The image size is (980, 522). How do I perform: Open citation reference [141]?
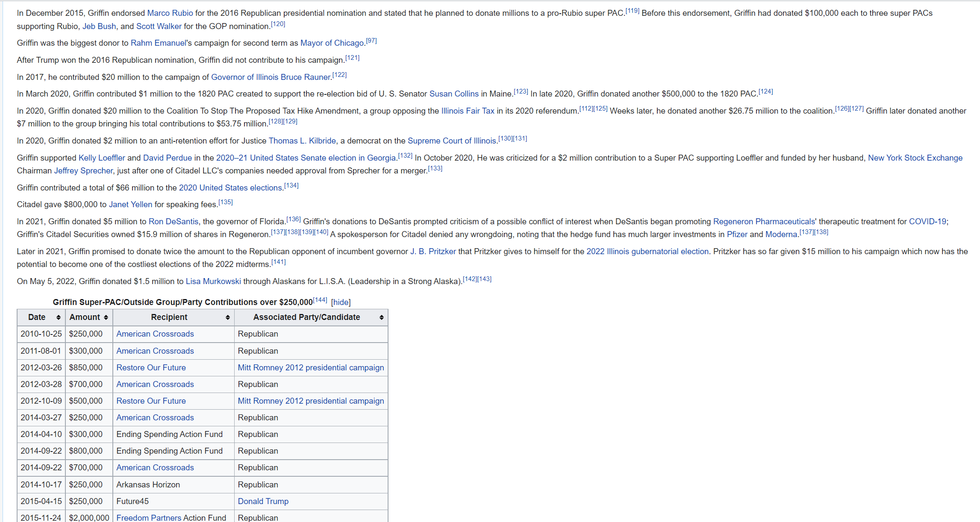click(278, 262)
